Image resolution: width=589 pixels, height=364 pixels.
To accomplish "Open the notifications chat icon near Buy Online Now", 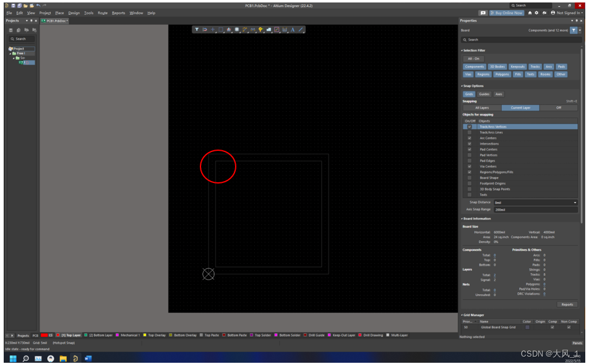I will click(x=483, y=13).
